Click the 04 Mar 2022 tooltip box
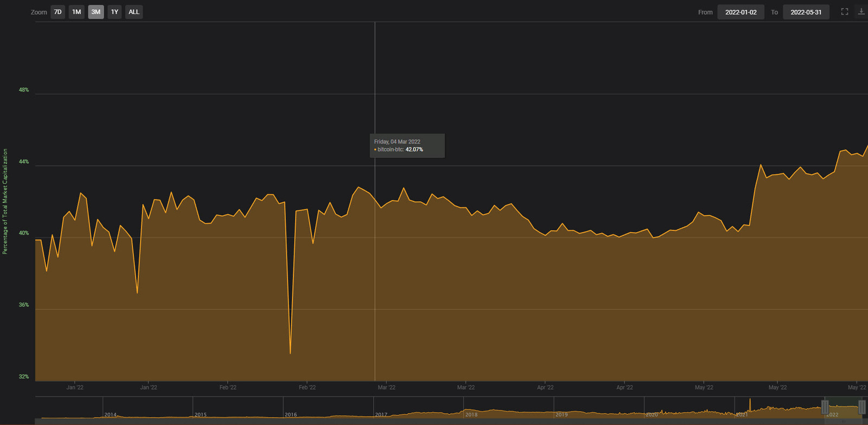868x425 pixels. coord(407,146)
